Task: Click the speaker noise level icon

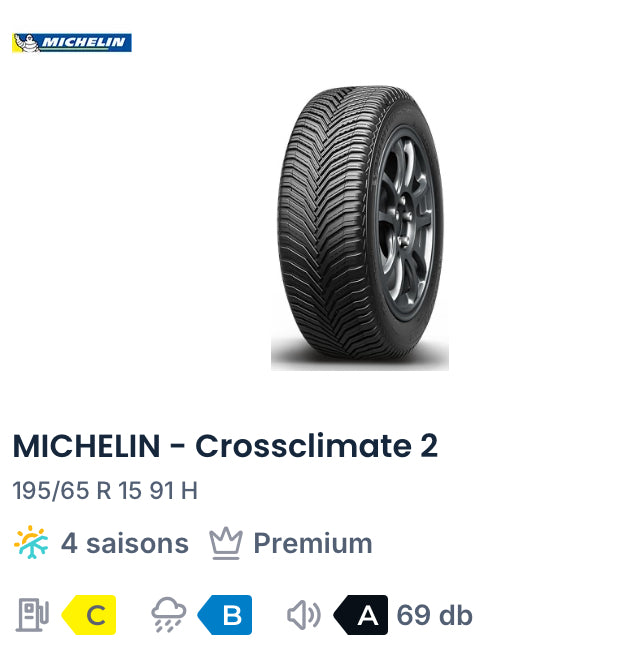Action: 303,615
